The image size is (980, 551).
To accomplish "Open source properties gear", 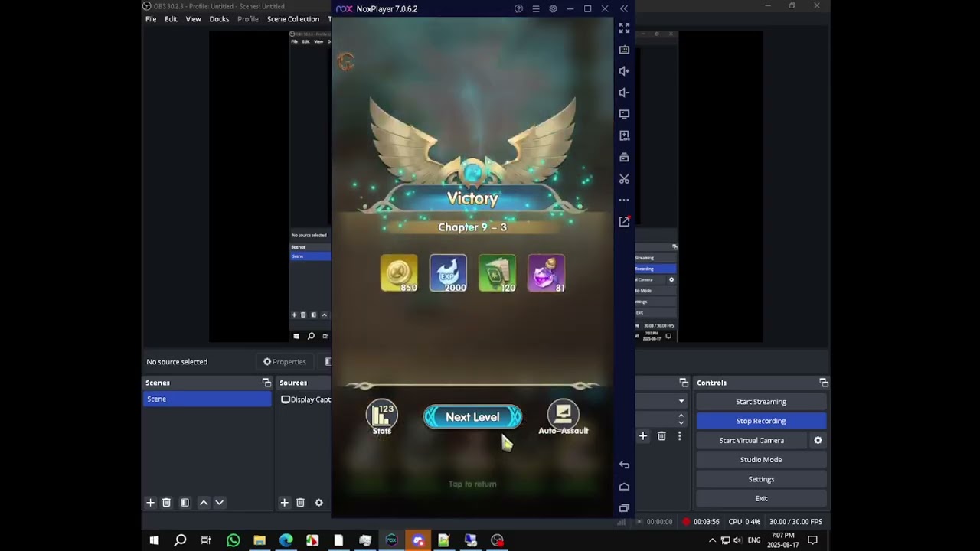I will click(x=318, y=503).
